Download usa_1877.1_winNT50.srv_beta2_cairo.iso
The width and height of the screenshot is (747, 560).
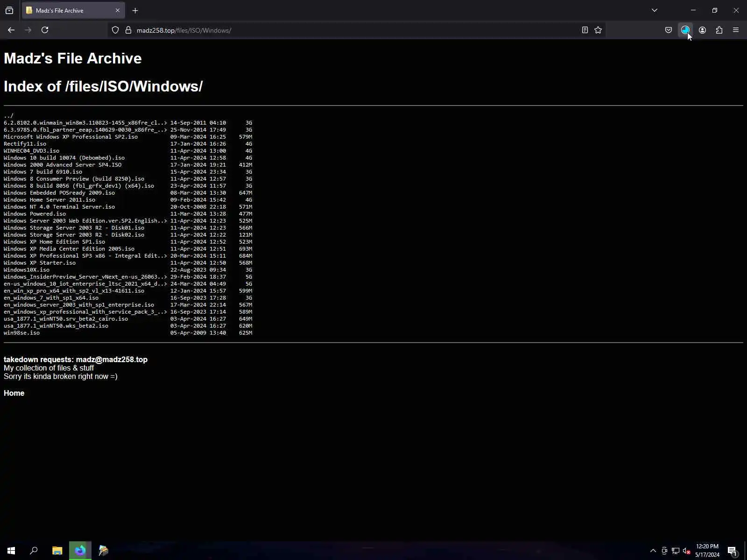(x=66, y=319)
